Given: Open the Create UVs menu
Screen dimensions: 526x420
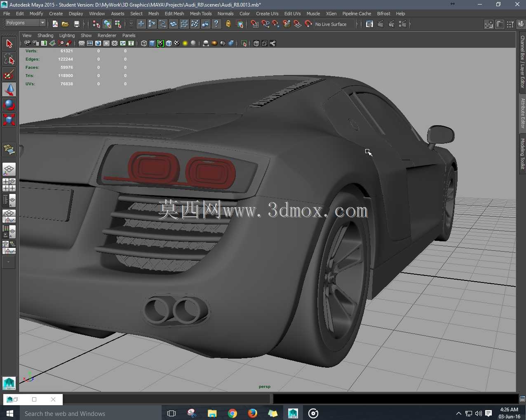Looking at the screenshot, I should pyautogui.click(x=267, y=14).
